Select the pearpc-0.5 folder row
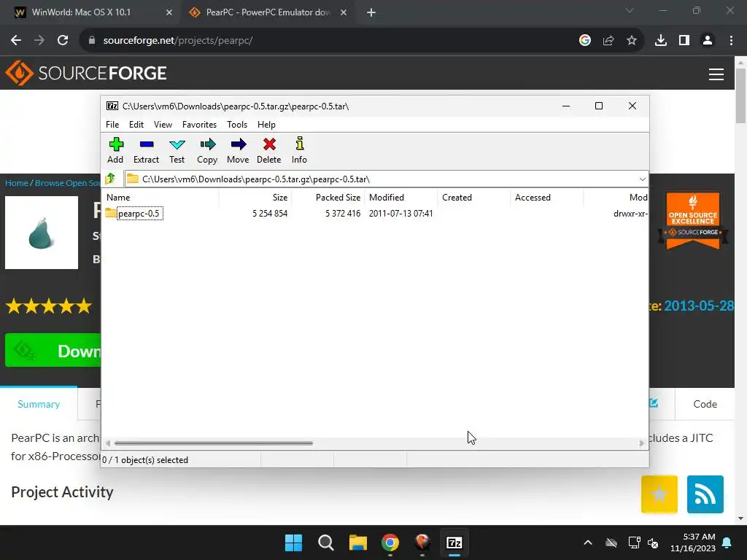The image size is (747, 560). click(x=376, y=214)
